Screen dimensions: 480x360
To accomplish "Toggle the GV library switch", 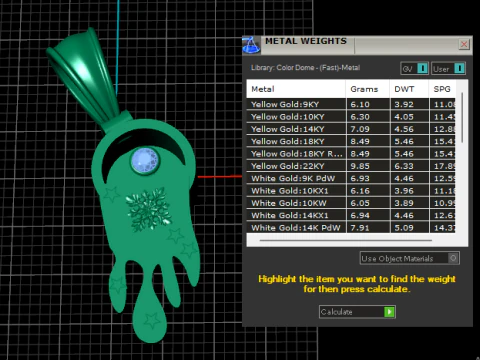I will [x=414, y=69].
